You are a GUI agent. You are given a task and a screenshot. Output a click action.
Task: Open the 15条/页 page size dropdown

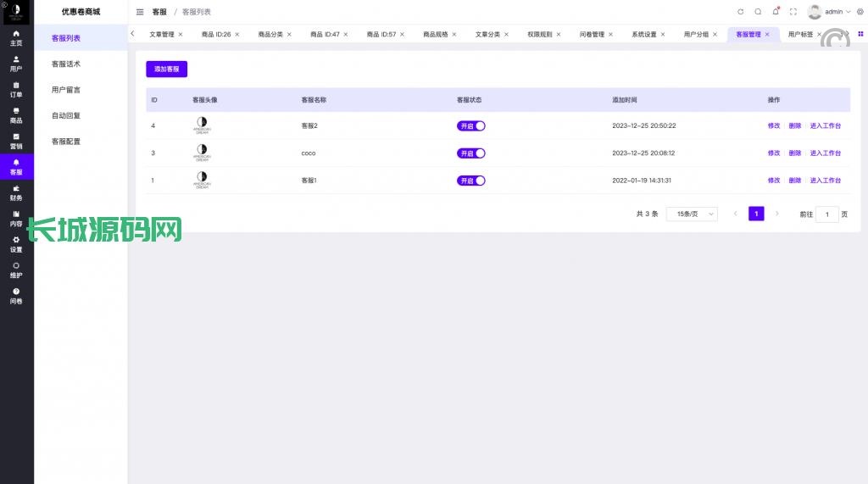click(x=692, y=214)
